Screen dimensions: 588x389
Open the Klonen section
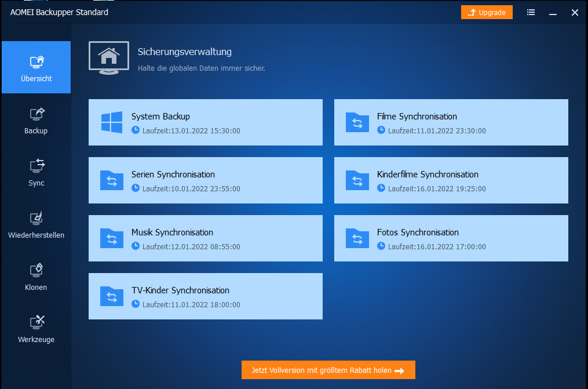[x=36, y=277]
